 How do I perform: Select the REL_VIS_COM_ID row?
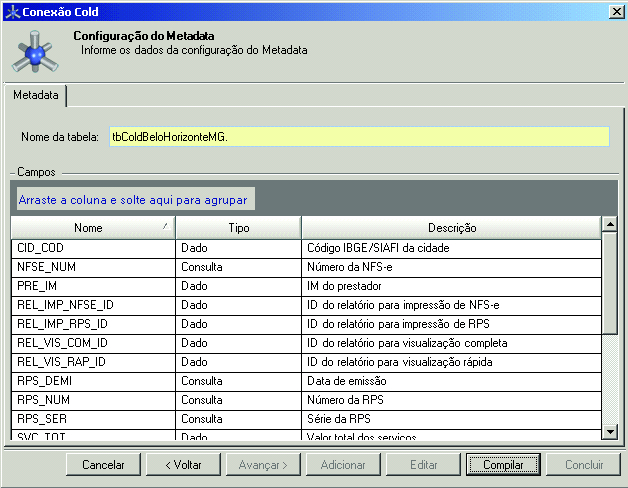coord(92,343)
